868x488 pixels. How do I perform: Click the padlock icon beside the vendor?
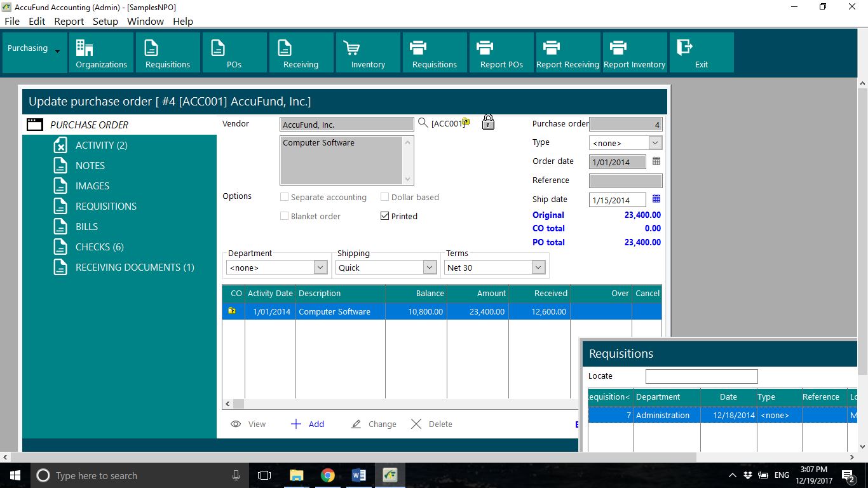(488, 121)
